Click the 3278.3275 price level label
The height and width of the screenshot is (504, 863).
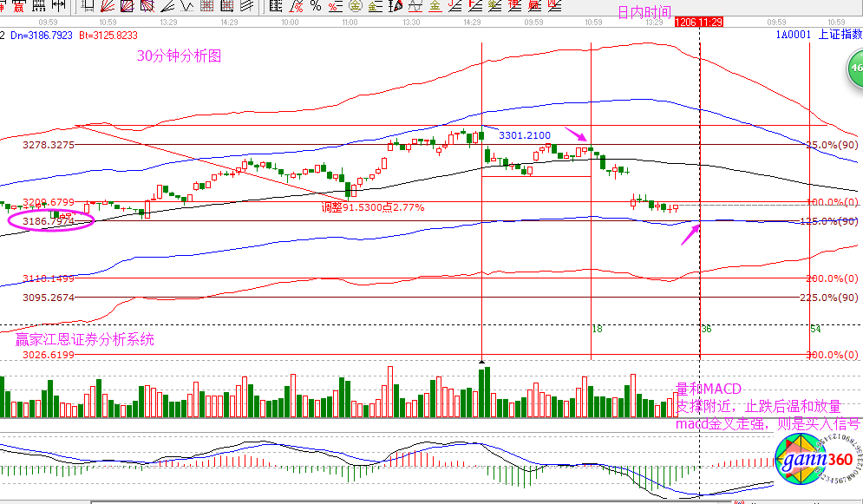(49, 145)
